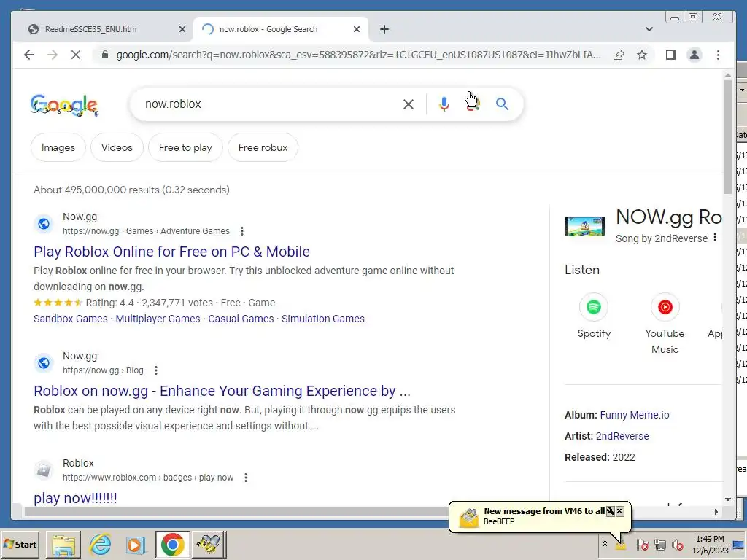Image resolution: width=747 pixels, height=560 pixels.
Task: Search by image with Google Lens
Action: point(473,104)
